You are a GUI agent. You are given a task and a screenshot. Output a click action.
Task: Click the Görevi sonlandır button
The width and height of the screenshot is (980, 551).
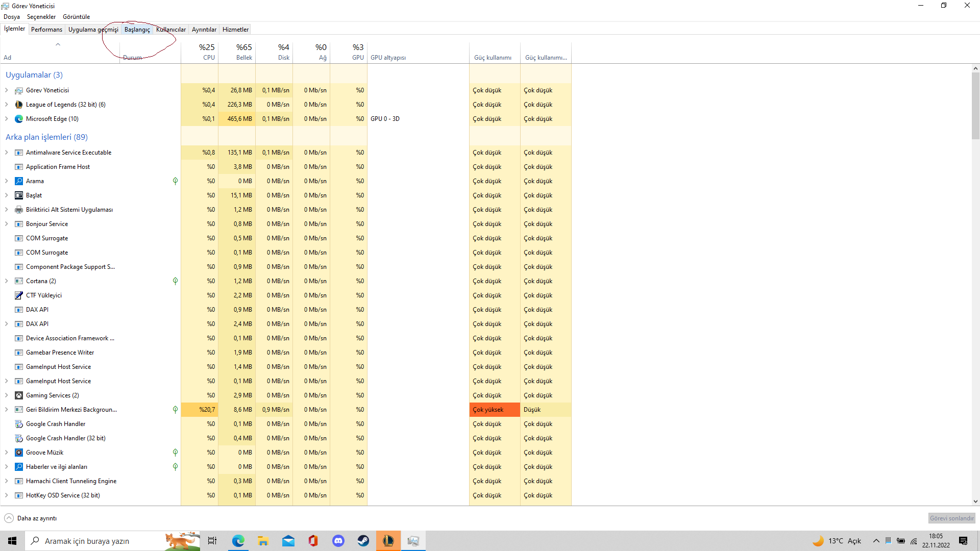[951, 518]
